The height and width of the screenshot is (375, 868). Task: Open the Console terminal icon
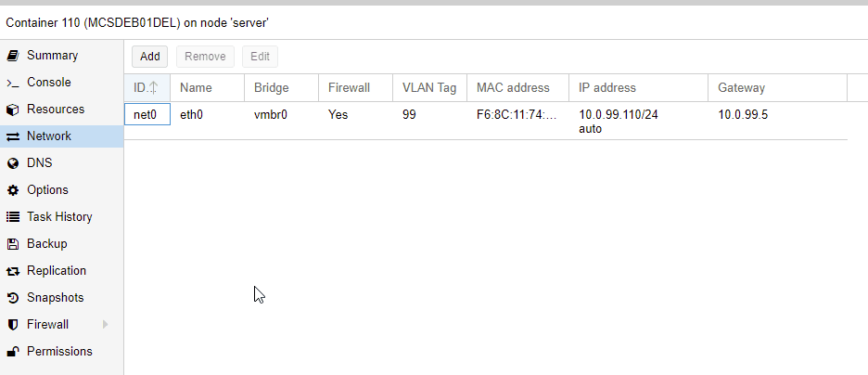pos(13,83)
